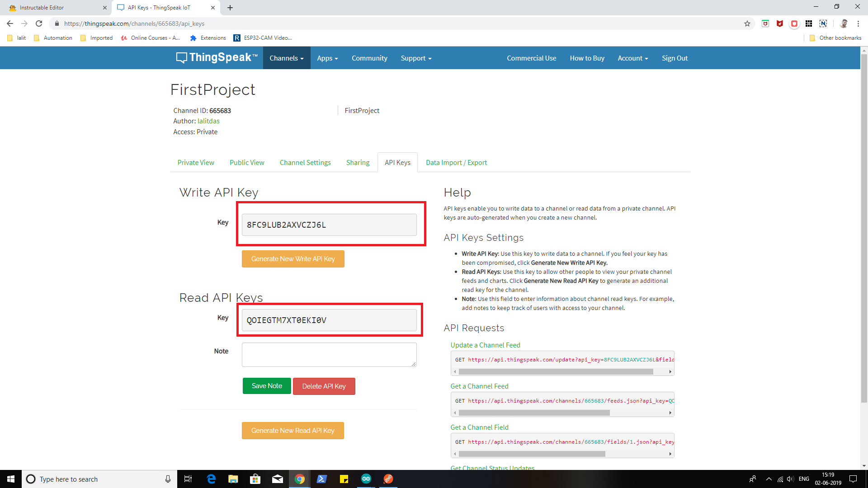Click the Read API Key field
The image size is (868, 488).
click(x=329, y=320)
